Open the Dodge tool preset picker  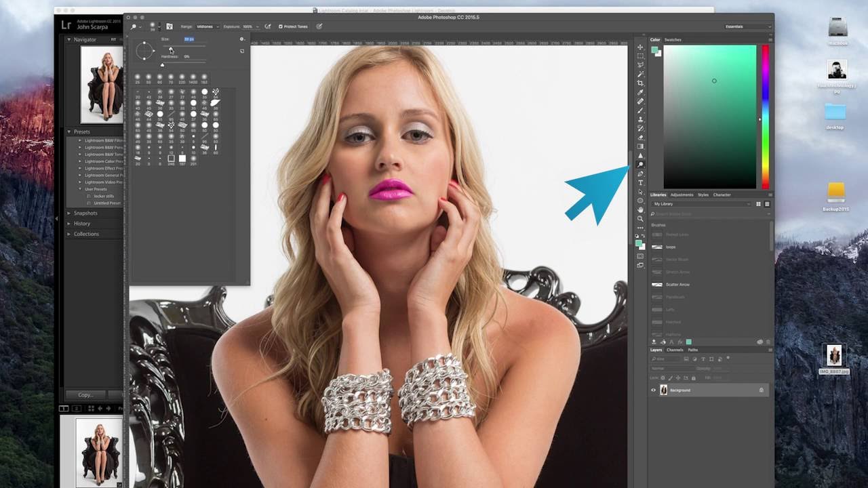coord(136,26)
